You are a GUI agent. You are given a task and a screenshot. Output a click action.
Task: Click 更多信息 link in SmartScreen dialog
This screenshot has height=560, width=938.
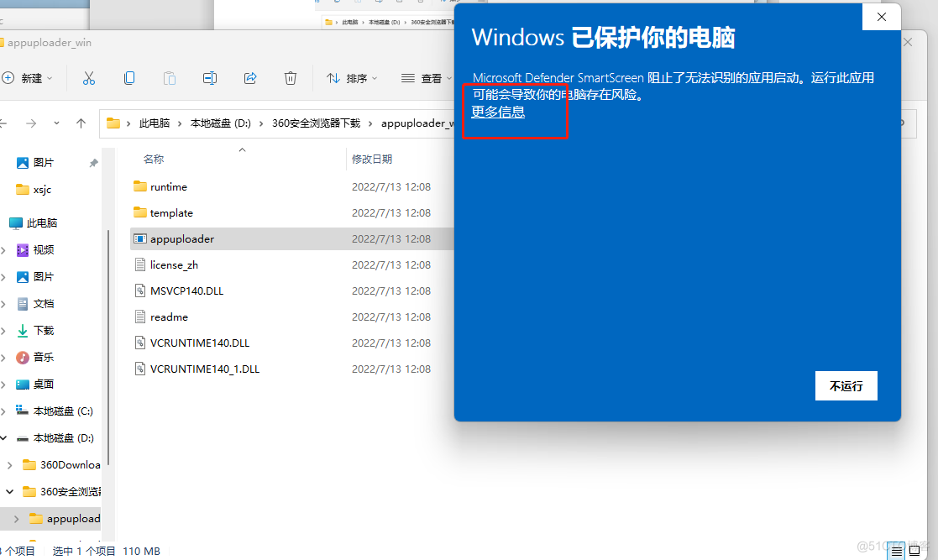click(498, 112)
